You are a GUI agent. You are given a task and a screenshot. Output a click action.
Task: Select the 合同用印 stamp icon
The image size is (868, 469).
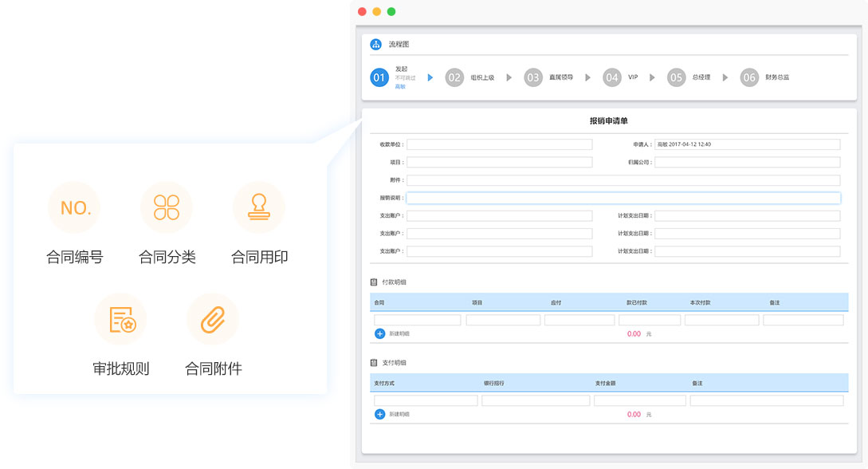pos(258,208)
